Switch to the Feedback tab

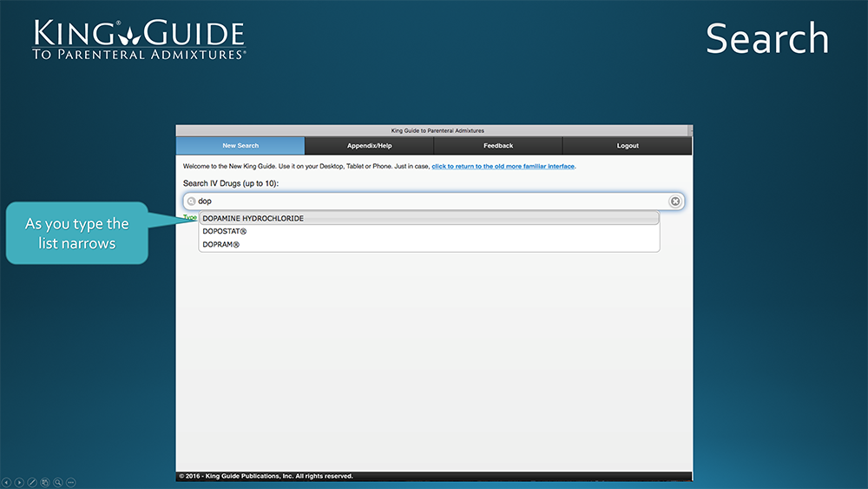pos(498,146)
